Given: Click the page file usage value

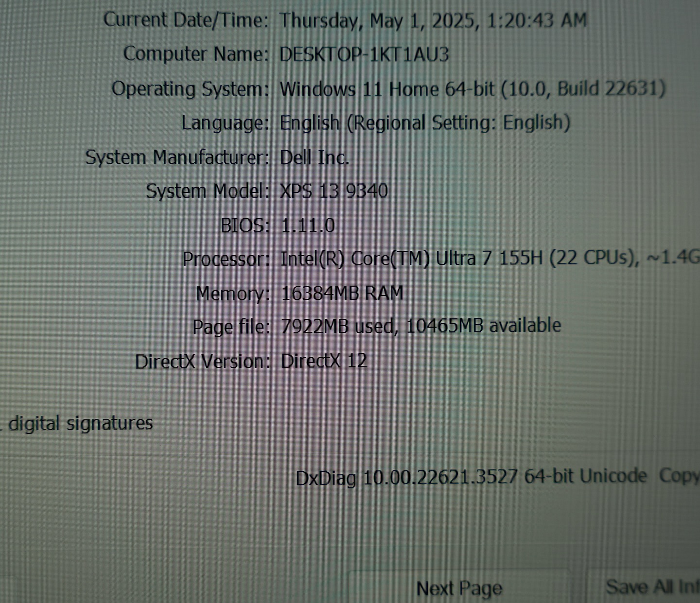Looking at the screenshot, I should pyautogui.click(x=420, y=326).
